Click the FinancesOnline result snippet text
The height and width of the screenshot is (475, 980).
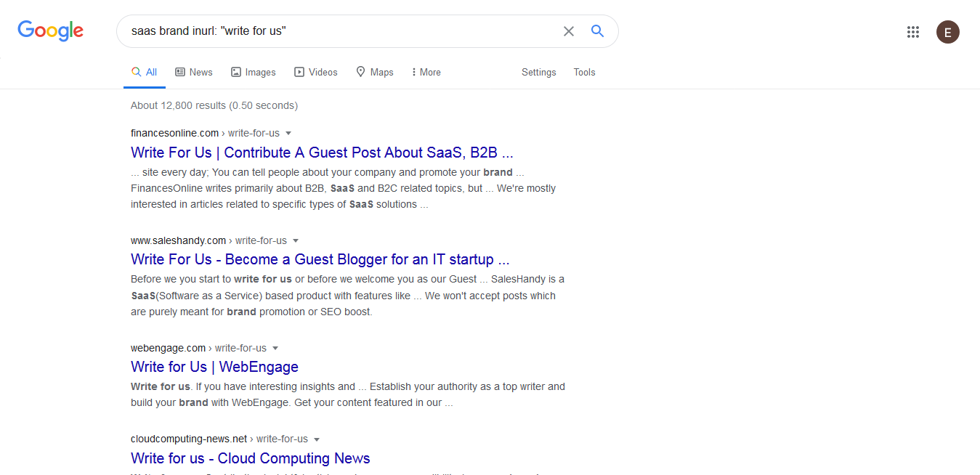(x=343, y=188)
